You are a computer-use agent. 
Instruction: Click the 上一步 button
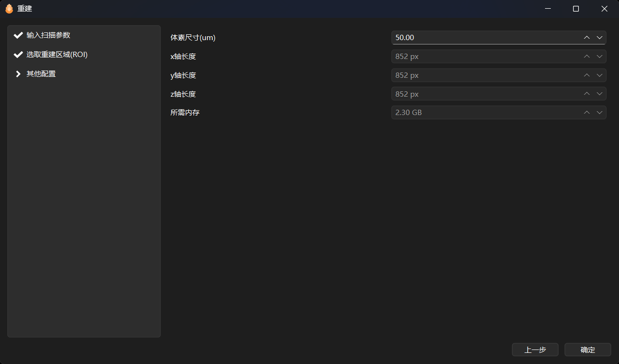click(x=535, y=350)
